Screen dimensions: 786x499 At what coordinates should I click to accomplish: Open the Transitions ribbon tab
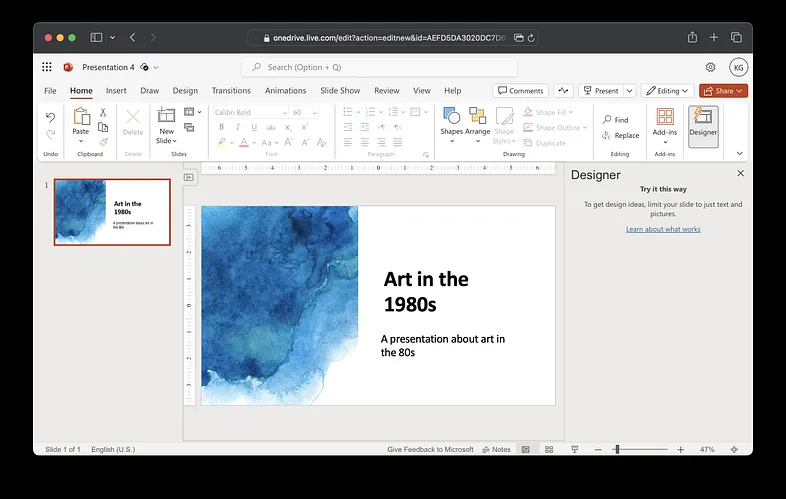(231, 91)
